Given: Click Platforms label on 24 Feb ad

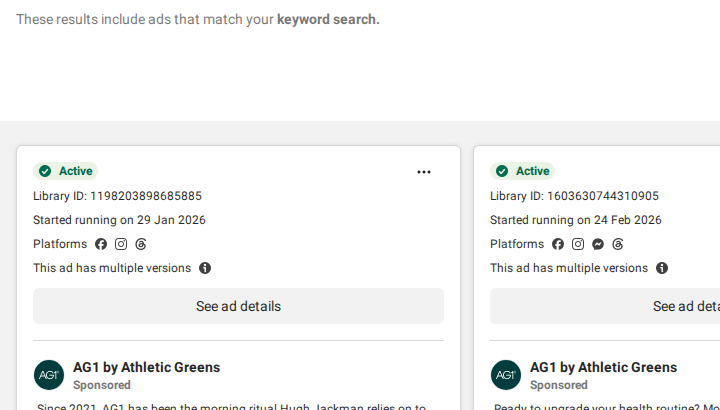Looking at the screenshot, I should (517, 244).
